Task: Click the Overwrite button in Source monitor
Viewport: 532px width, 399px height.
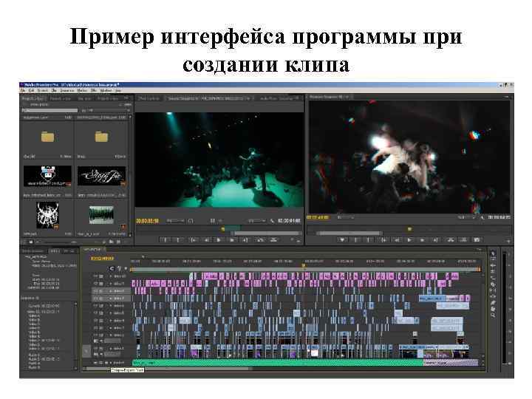Action: click(x=273, y=240)
